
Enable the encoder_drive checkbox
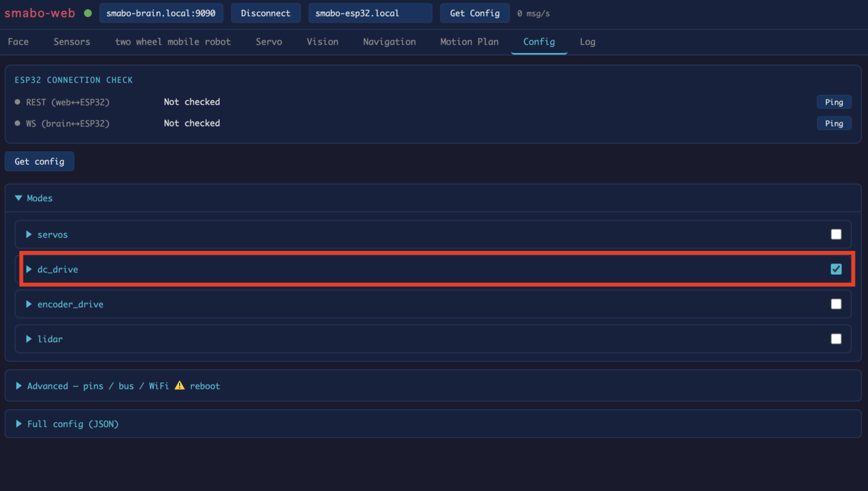point(836,304)
